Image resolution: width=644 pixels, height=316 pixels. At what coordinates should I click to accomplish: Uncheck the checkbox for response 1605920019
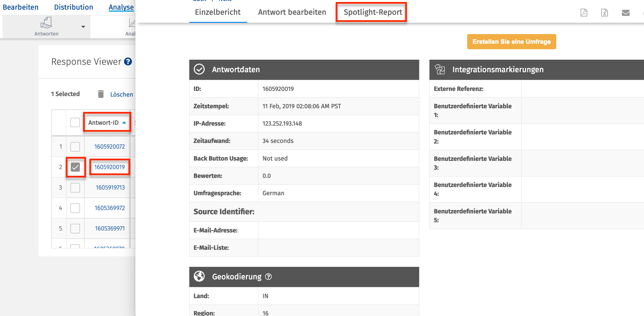click(75, 167)
